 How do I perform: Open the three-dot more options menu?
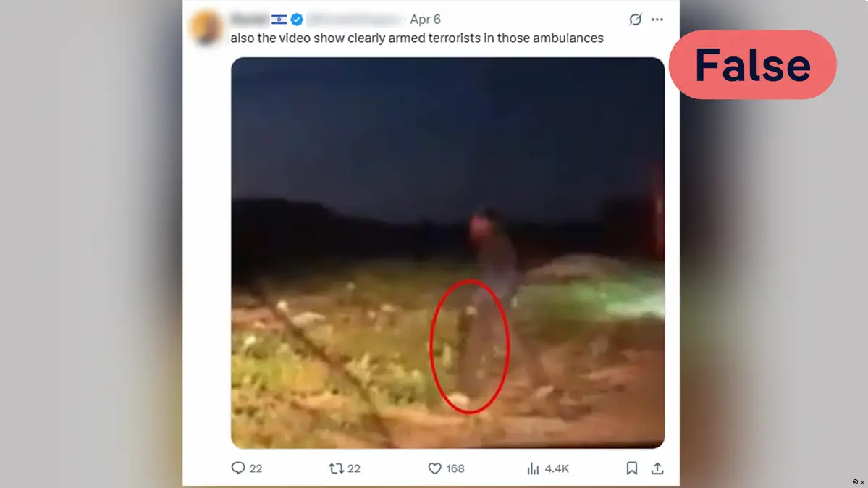(657, 20)
